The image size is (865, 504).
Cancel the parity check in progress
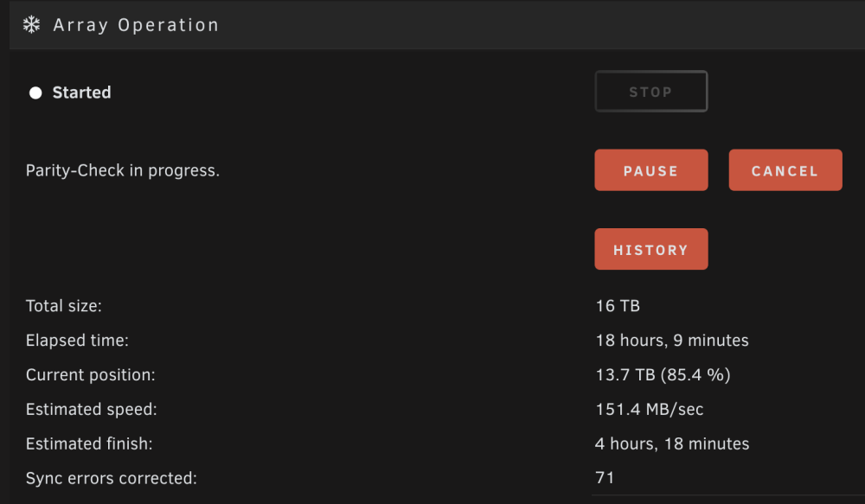coord(785,170)
